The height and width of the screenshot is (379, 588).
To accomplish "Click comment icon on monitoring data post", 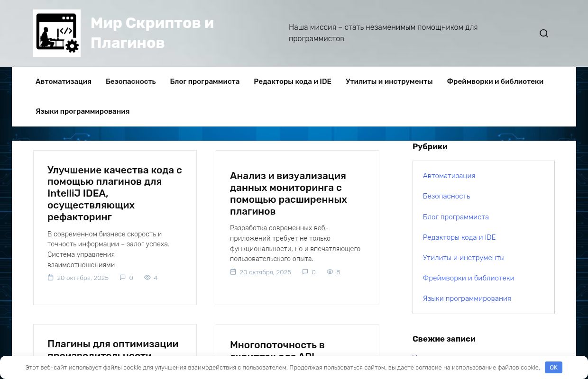I will 305,272.
